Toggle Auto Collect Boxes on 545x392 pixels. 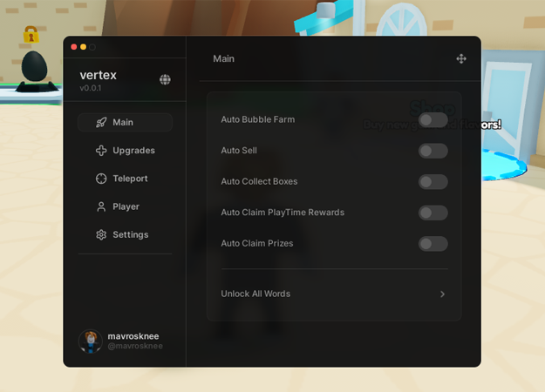pos(433,181)
